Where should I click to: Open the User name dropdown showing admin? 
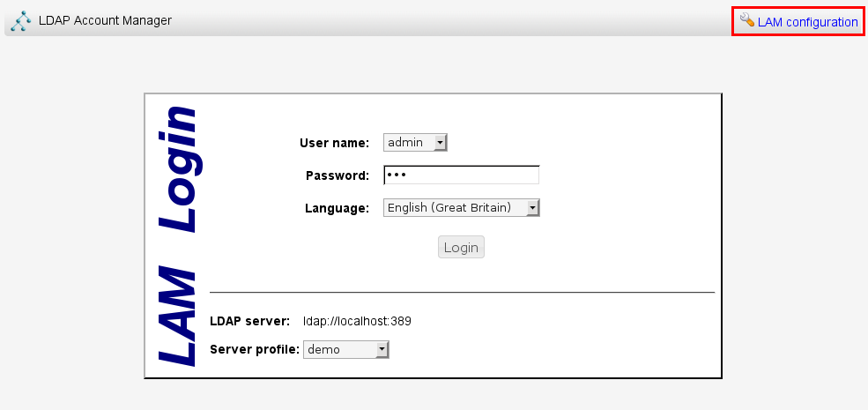(x=415, y=142)
